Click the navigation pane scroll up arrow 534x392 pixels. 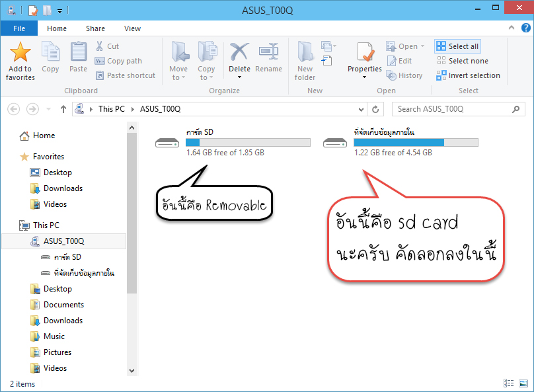point(132,128)
